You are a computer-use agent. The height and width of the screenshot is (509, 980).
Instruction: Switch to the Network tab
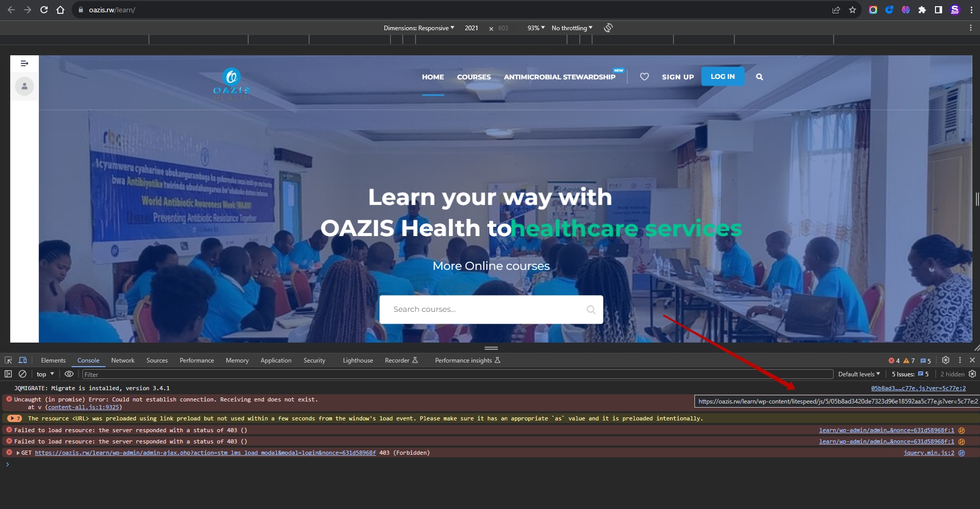[x=123, y=360]
